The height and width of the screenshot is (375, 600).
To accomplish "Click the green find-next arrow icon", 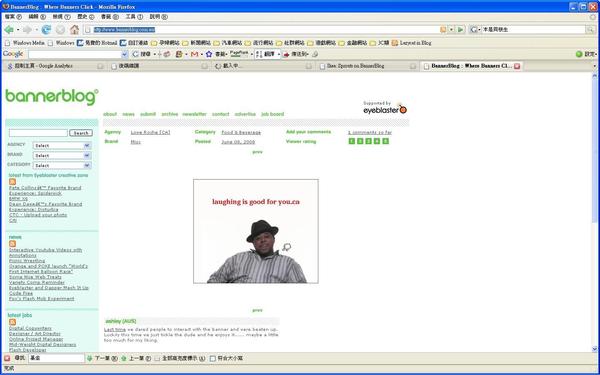I will point(90,359).
